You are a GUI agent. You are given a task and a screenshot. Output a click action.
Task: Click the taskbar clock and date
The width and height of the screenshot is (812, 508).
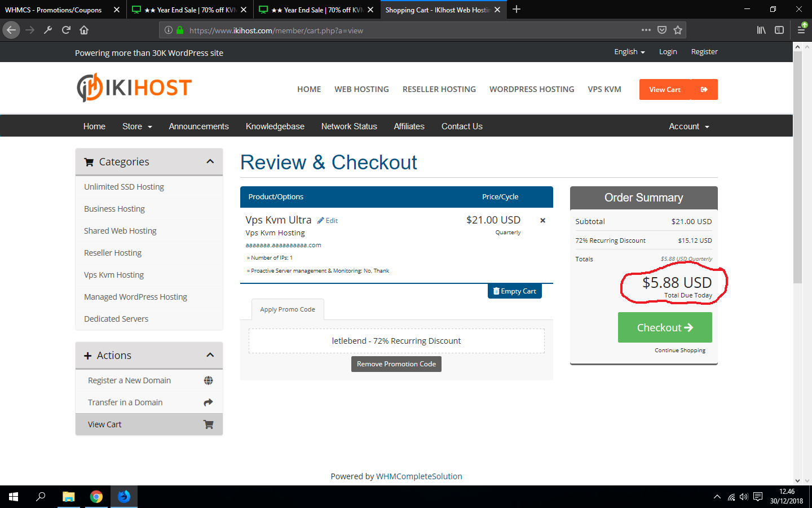point(787,497)
